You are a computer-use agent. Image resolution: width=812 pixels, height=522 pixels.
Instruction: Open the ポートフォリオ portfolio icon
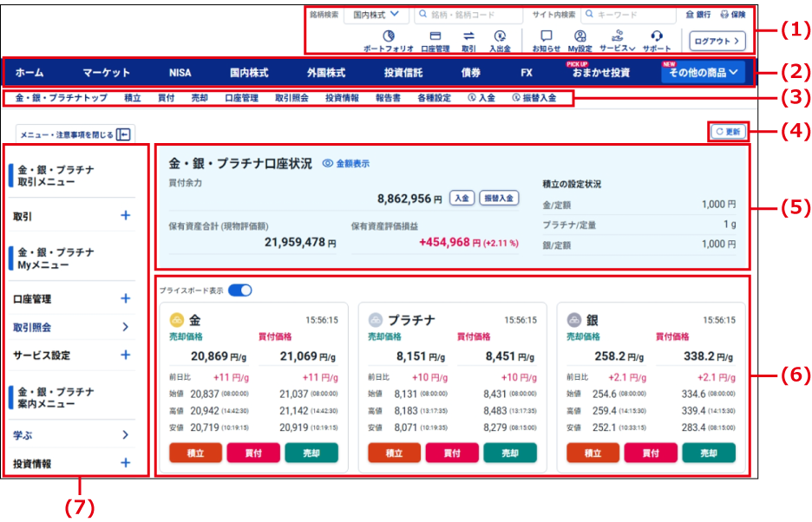click(388, 36)
